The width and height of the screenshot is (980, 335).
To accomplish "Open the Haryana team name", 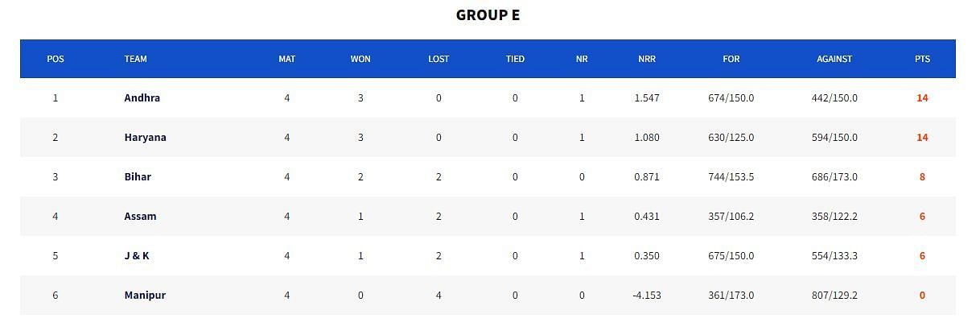I will point(145,138).
